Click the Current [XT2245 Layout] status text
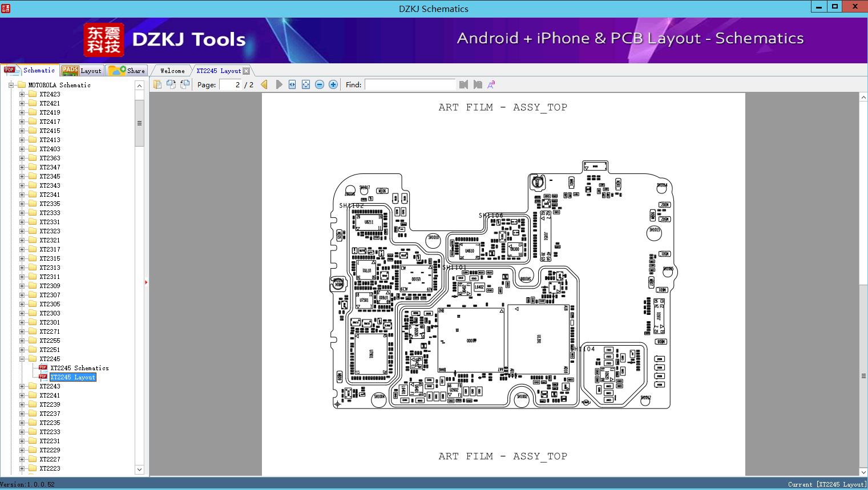 click(827, 484)
